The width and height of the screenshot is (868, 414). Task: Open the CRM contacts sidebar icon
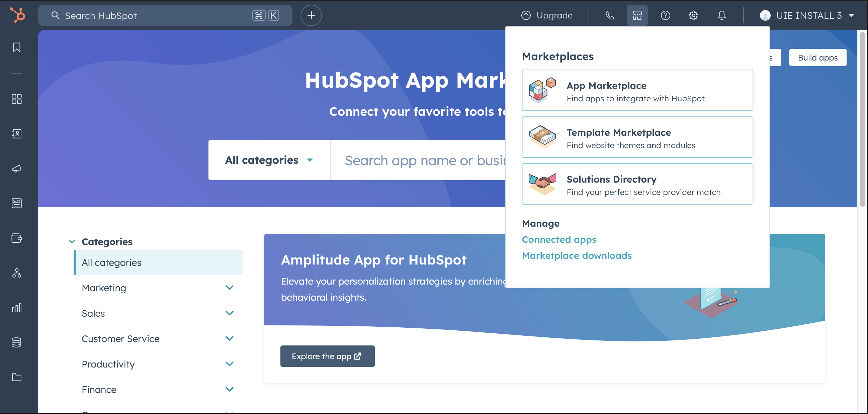pyautogui.click(x=16, y=134)
